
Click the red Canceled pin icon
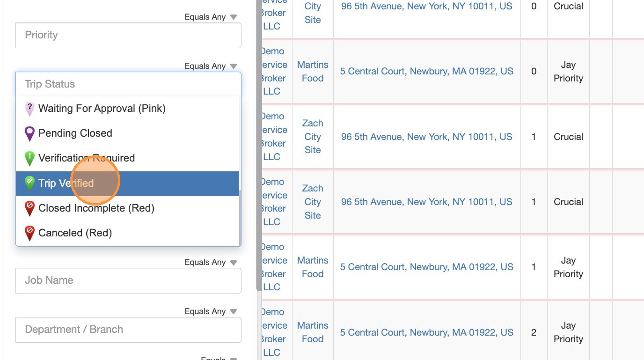coord(29,233)
